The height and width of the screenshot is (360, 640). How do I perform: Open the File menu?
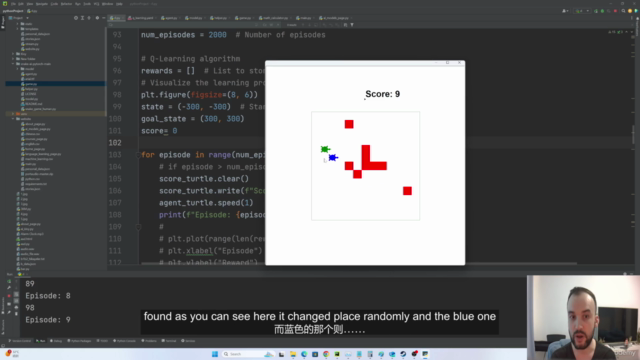13,4
